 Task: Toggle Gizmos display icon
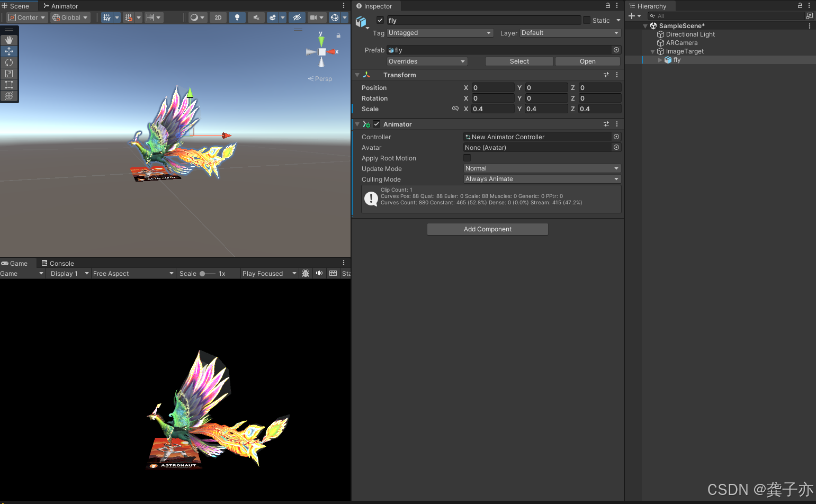(335, 17)
